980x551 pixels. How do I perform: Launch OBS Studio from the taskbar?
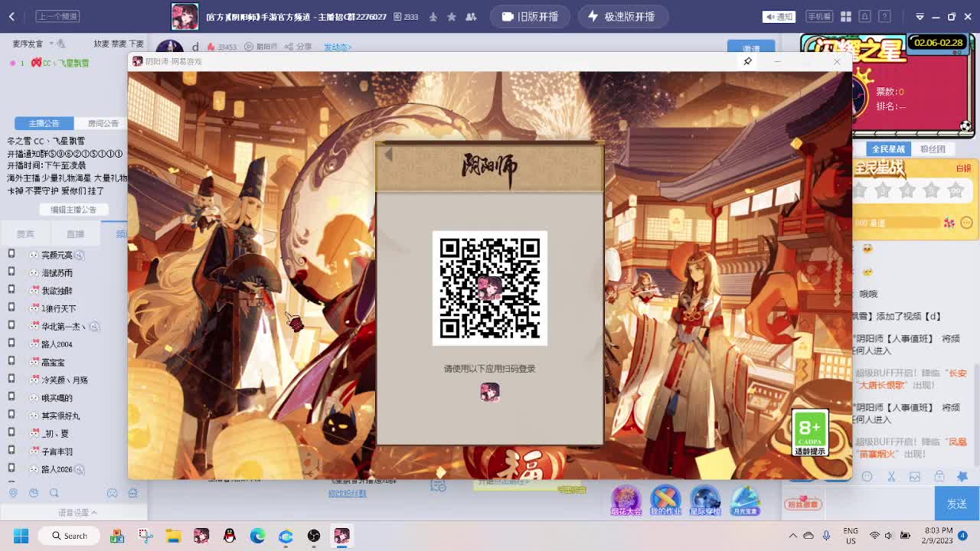[x=313, y=536]
